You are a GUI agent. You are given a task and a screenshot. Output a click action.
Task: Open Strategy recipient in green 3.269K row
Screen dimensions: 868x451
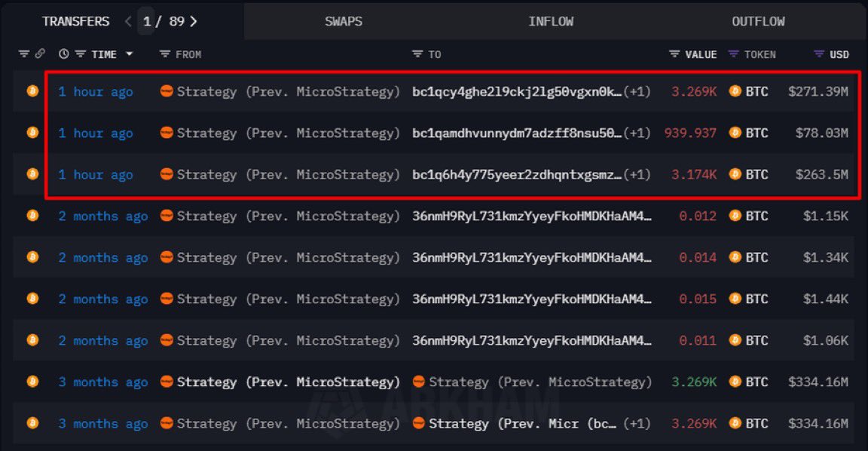point(540,382)
